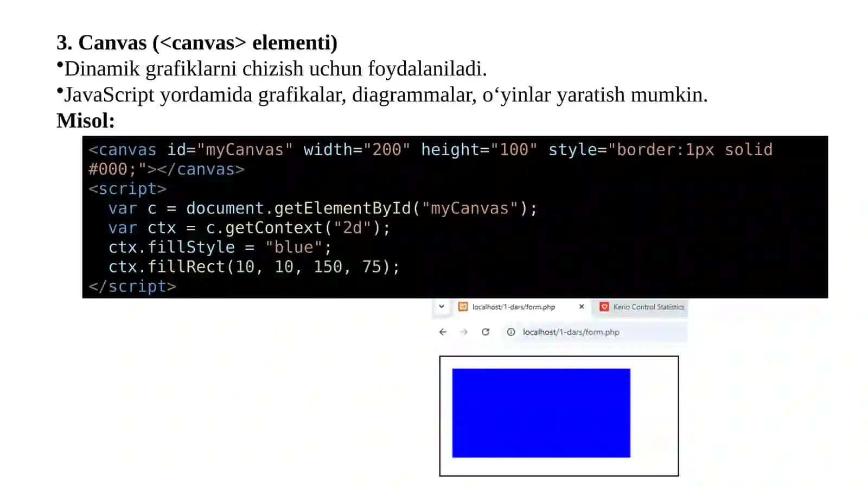Click the heading '3. Canvas (<canvas> elementi)'

tap(197, 42)
